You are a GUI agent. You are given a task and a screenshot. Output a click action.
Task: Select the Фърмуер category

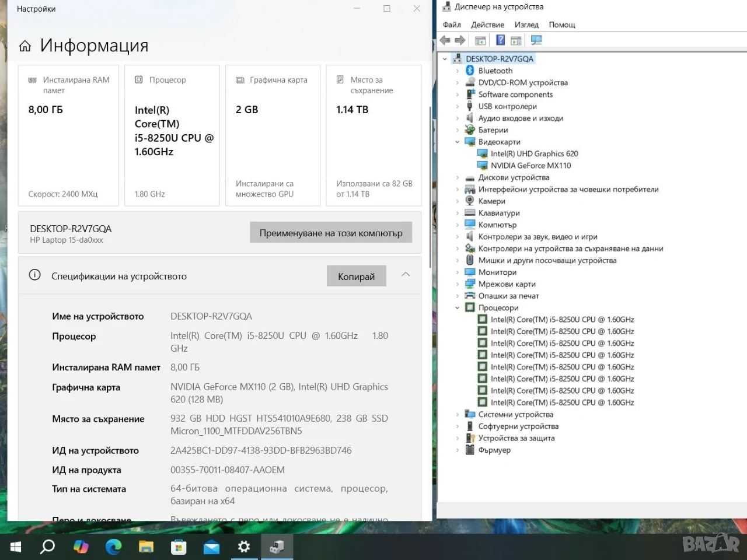(494, 450)
